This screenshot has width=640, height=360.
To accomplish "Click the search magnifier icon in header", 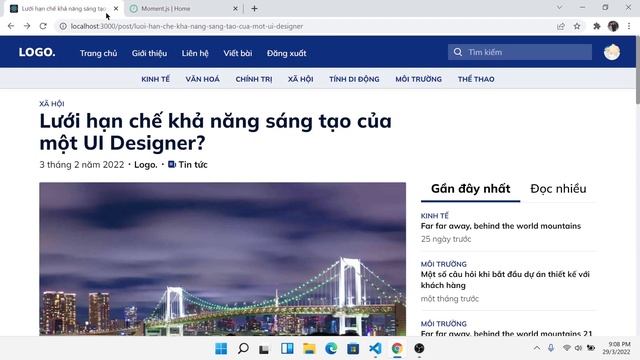I will 458,52.
